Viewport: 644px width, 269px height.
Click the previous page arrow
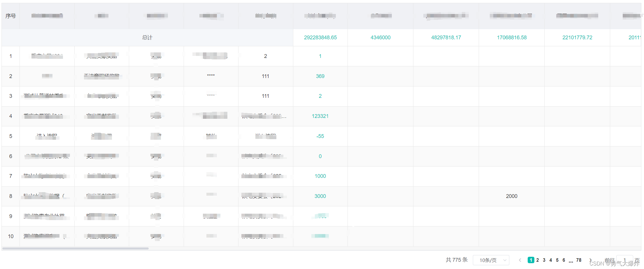[520, 260]
